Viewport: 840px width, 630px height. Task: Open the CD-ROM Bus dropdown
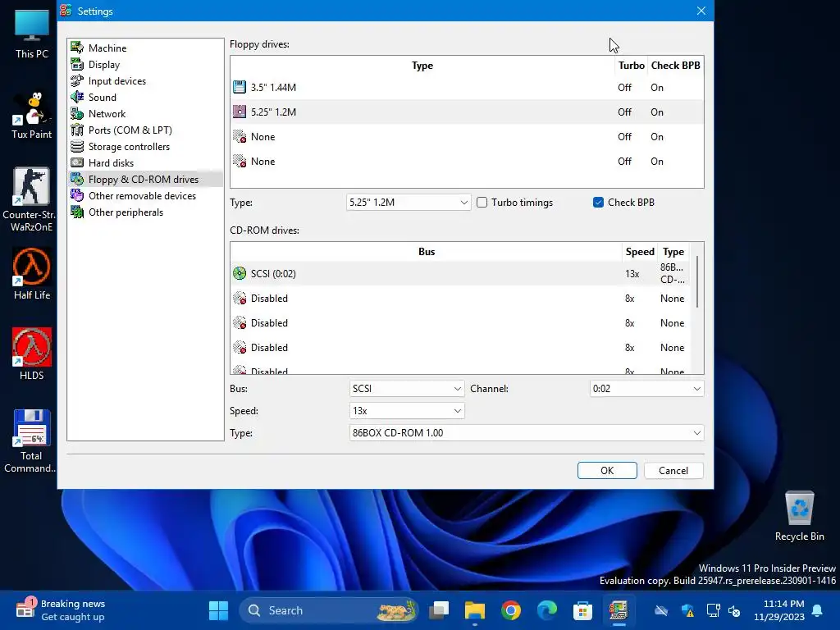tap(407, 388)
